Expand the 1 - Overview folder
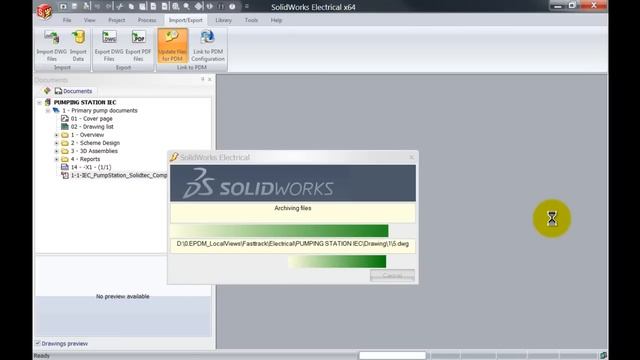The width and height of the screenshot is (640, 360). [56, 135]
